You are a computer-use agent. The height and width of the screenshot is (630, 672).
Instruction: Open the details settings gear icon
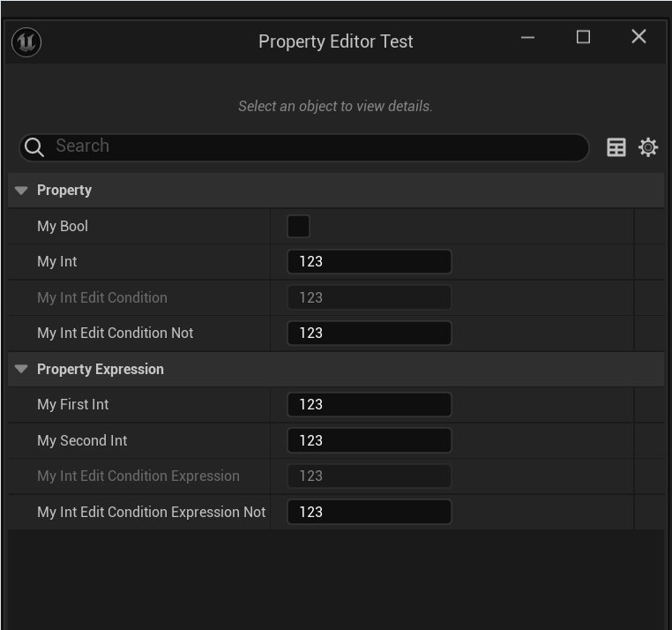pyautogui.click(x=648, y=147)
